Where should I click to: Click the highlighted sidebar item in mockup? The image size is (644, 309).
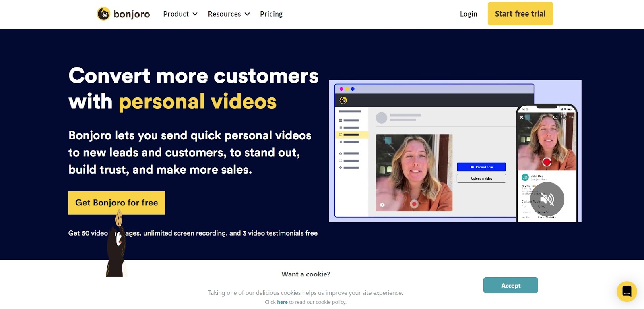click(352, 135)
